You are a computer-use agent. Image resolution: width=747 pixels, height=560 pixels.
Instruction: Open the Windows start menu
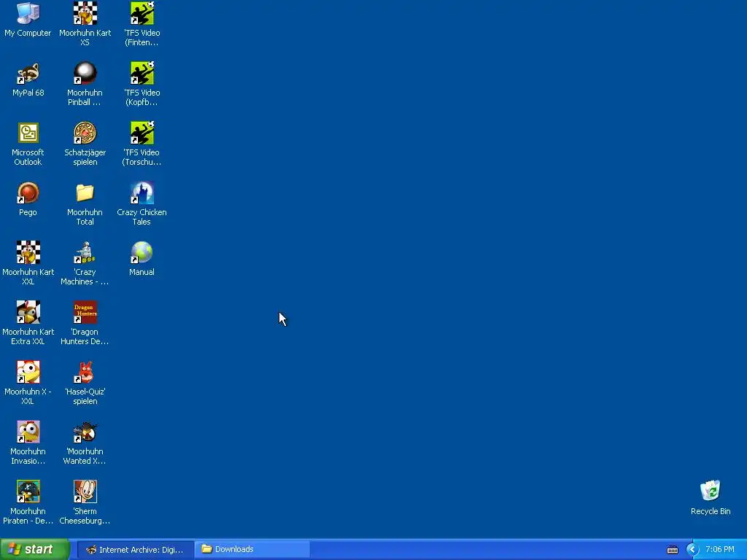tap(35, 550)
